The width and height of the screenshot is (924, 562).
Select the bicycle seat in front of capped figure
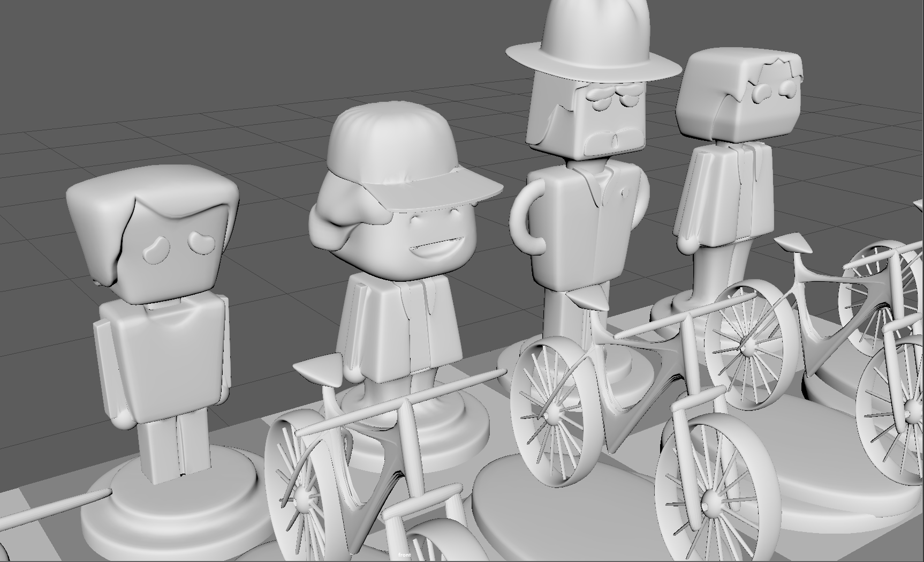pyautogui.click(x=317, y=369)
